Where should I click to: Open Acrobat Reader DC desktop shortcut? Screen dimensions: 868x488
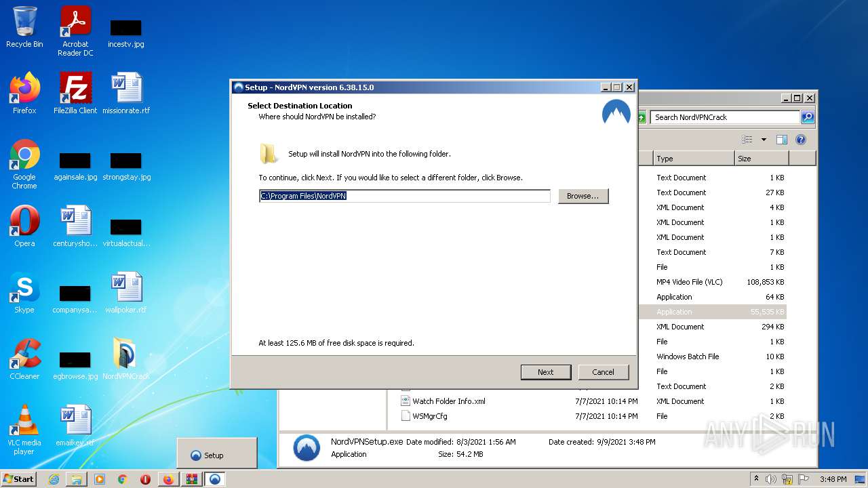[x=75, y=31]
